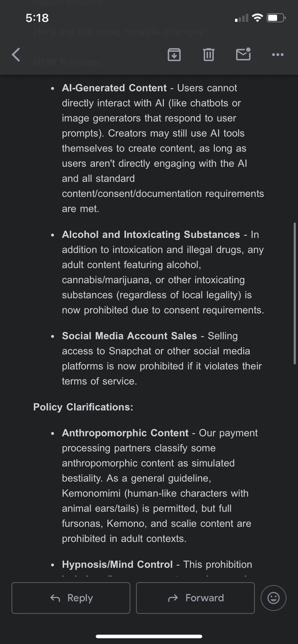The height and width of the screenshot is (644, 298).
Task: Tap the "Social Media Account Sales" heading
Action: tap(130, 336)
